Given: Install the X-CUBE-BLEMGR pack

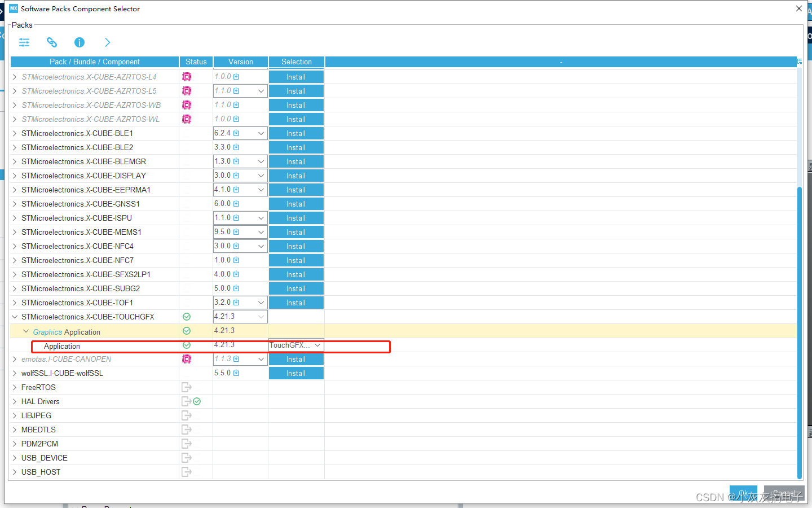Looking at the screenshot, I should tap(296, 161).
